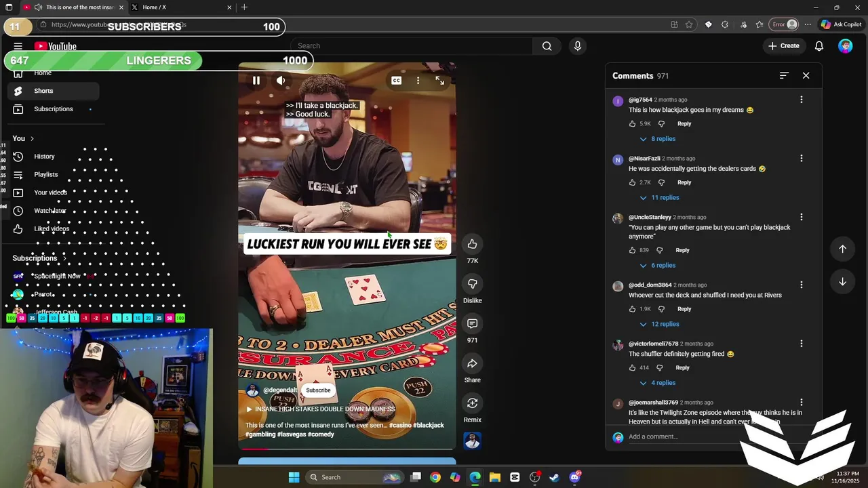
Task: Open the Short's three-dot more options
Action: [418, 81]
